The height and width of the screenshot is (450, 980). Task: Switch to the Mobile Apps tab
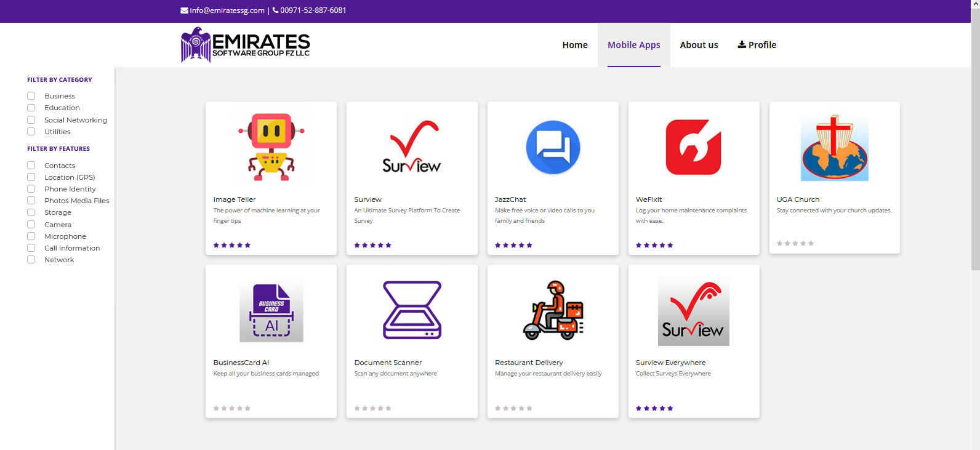634,45
